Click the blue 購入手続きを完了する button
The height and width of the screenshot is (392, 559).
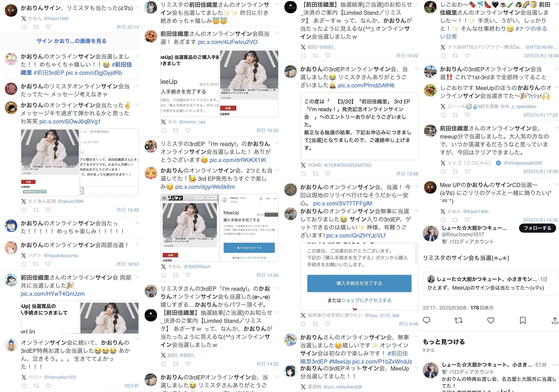tap(359, 283)
